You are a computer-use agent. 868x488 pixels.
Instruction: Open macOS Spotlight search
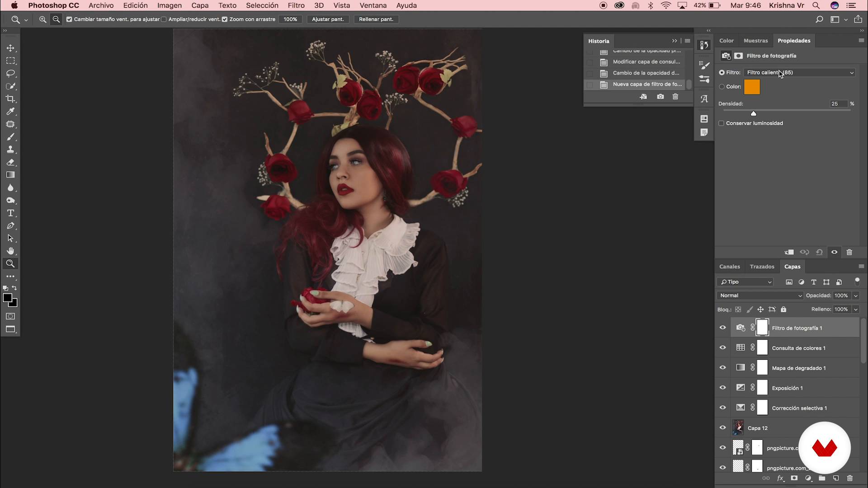[x=816, y=5]
